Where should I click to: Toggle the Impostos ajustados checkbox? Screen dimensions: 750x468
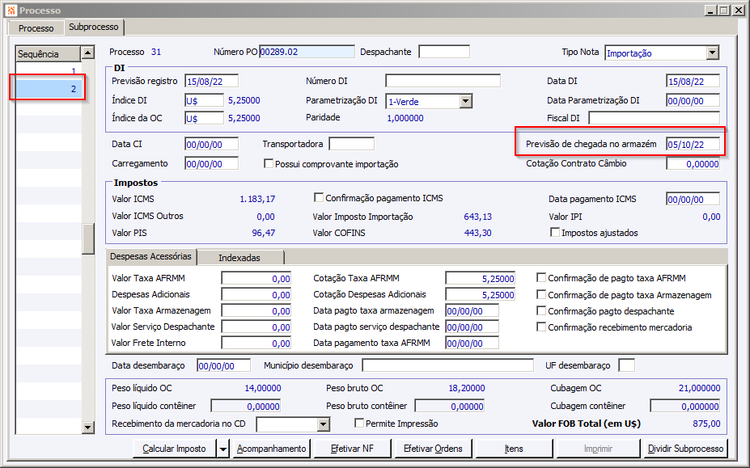pyautogui.click(x=556, y=233)
